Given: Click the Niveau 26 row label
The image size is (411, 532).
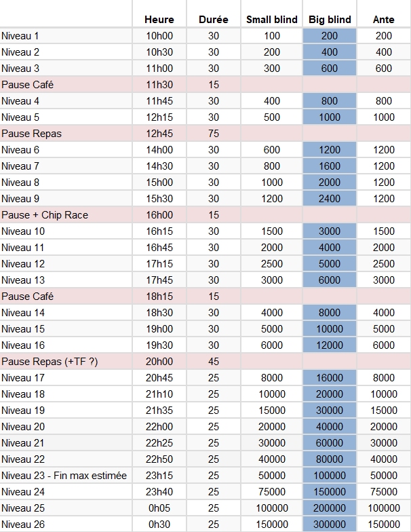Looking at the screenshot, I should (66, 525).
